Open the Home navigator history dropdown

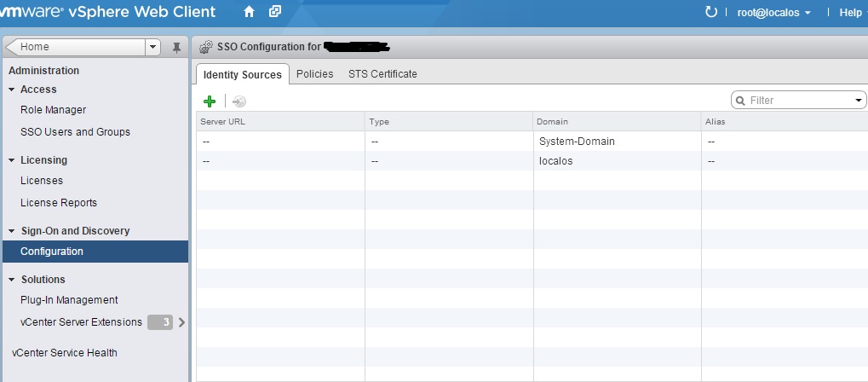click(x=152, y=47)
